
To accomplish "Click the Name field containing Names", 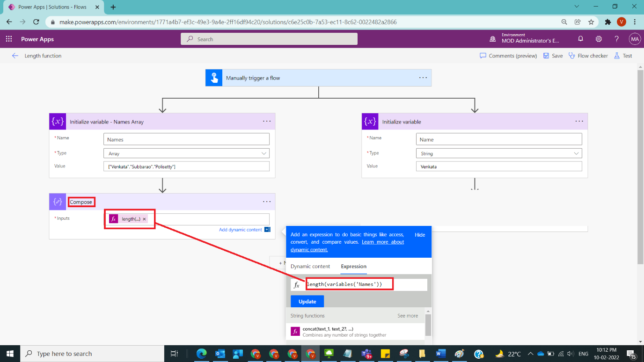I will (186, 139).
